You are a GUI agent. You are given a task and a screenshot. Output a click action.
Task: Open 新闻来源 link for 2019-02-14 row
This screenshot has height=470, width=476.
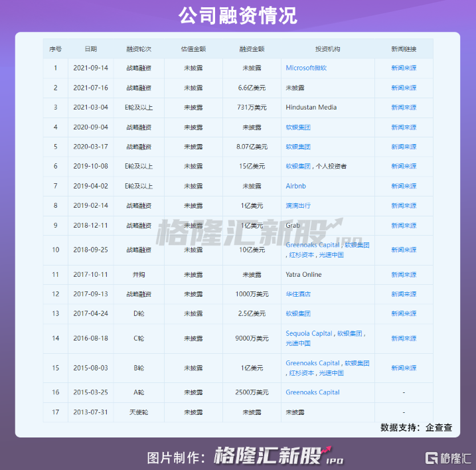[x=404, y=206]
